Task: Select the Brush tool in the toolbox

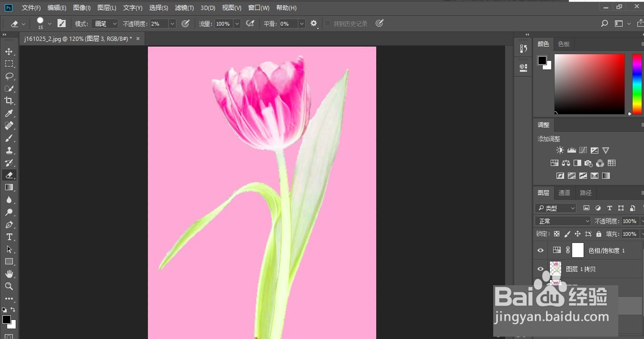Action: (x=9, y=138)
